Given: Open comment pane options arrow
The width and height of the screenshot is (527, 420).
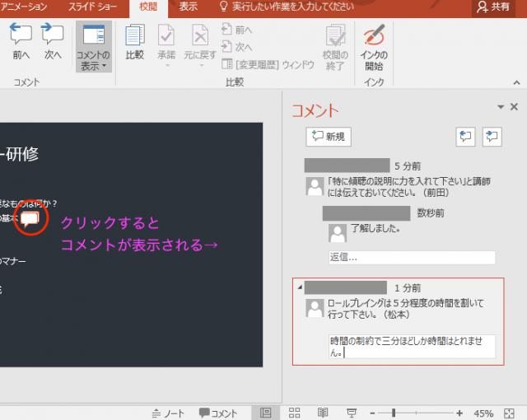Looking at the screenshot, I should (x=499, y=107).
